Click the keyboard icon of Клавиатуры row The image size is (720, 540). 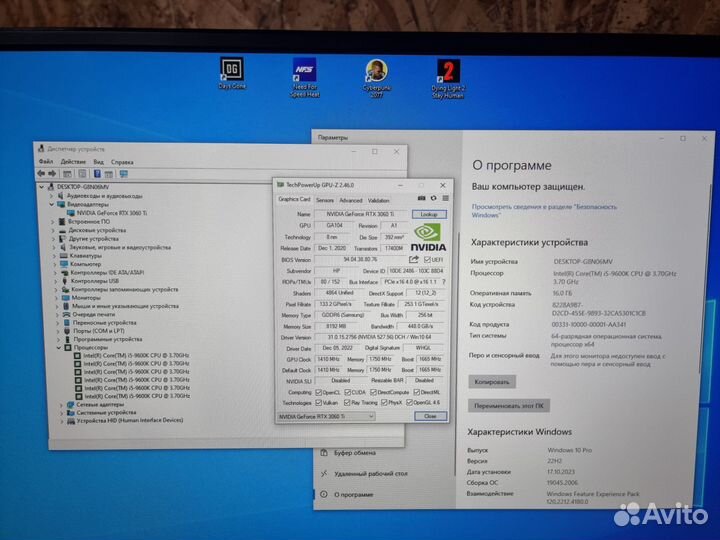coord(63,256)
